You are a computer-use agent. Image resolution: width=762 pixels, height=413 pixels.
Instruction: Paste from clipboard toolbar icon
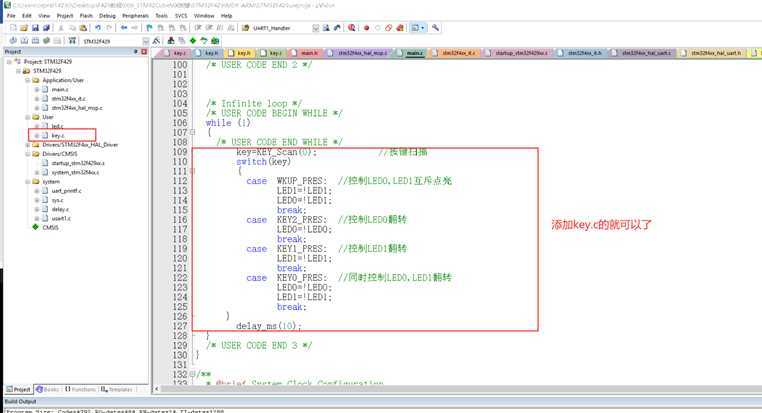[83, 28]
